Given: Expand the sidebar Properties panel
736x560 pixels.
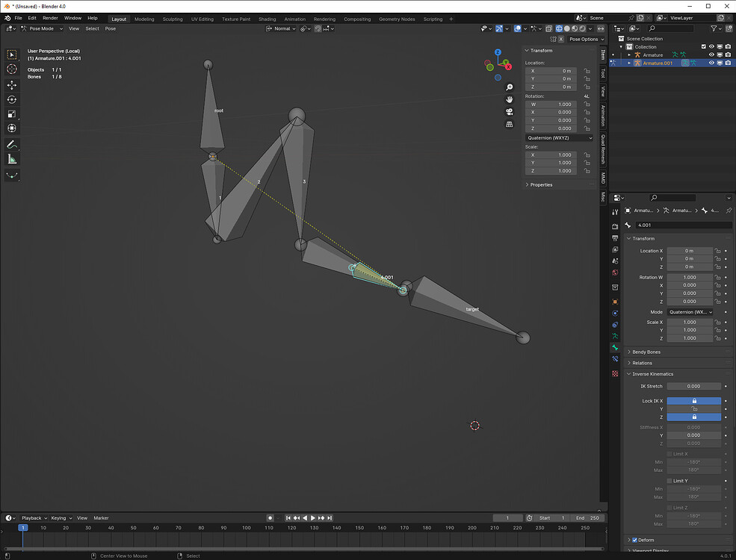Looking at the screenshot, I should coord(541,184).
